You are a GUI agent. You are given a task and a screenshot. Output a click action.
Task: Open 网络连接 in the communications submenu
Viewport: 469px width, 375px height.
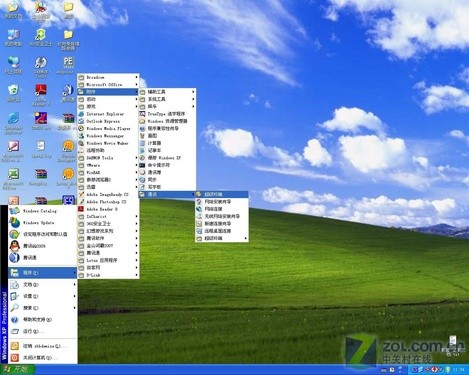pyautogui.click(x=222, y=209)
